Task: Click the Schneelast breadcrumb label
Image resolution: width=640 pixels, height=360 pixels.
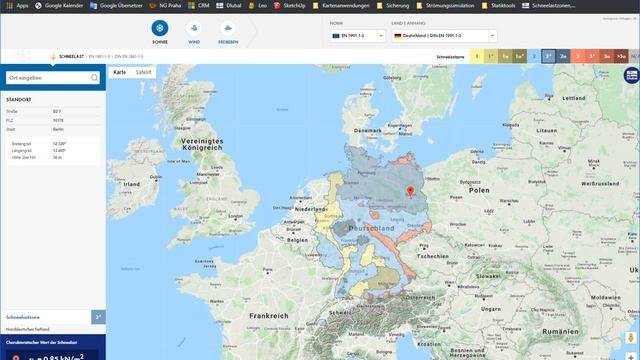Action: [x=71, y=57]
